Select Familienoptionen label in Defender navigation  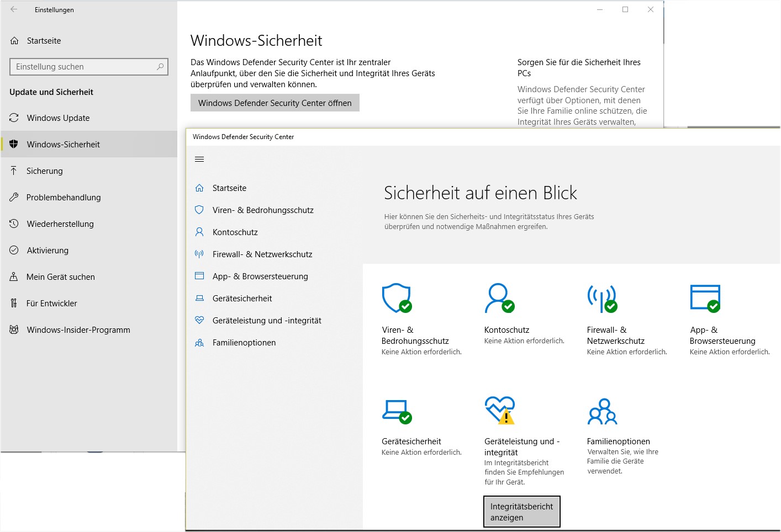[244, 343]
